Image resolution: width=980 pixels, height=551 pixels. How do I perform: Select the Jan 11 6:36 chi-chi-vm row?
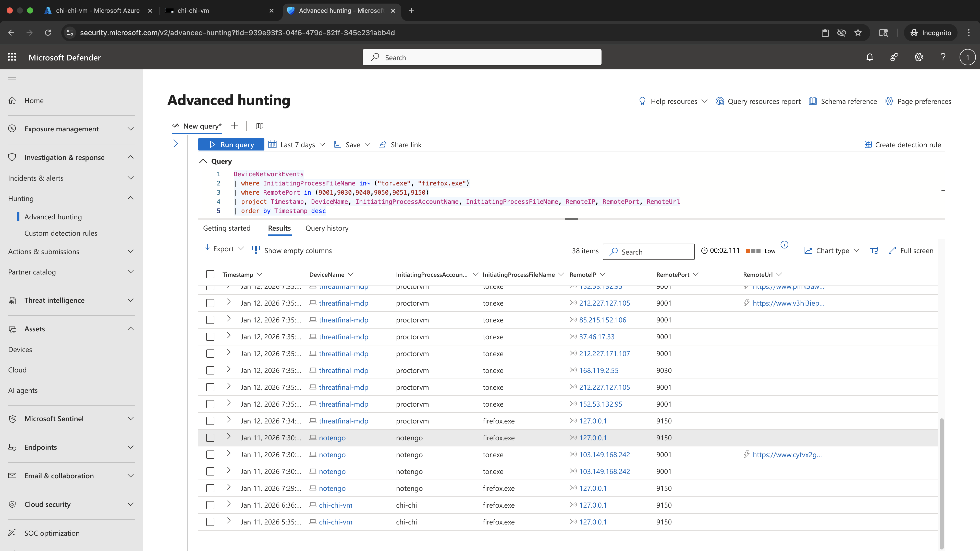tap(210, 505)
